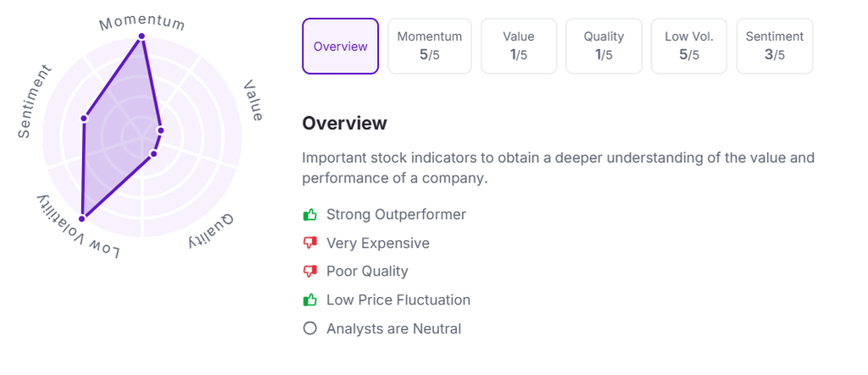Click the neutral circle icon beside Analysts are Neutral
Viewport: 868px width, 375px height.
(310, 328)
